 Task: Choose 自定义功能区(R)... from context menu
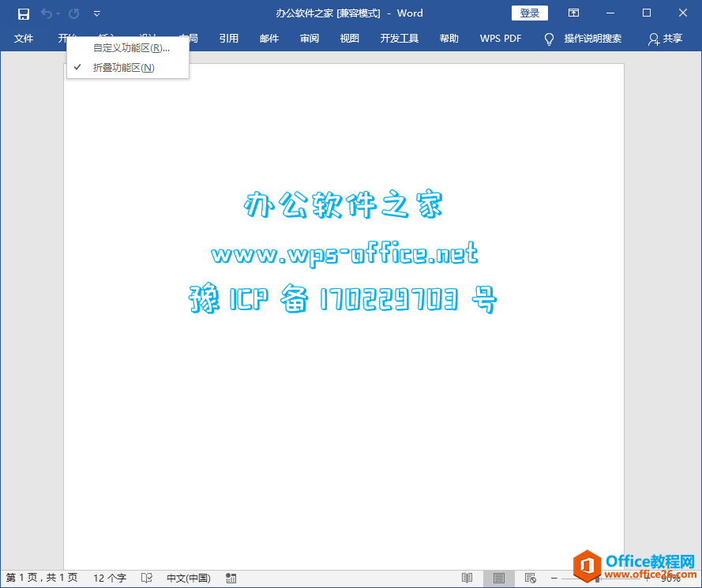point(128,48)
